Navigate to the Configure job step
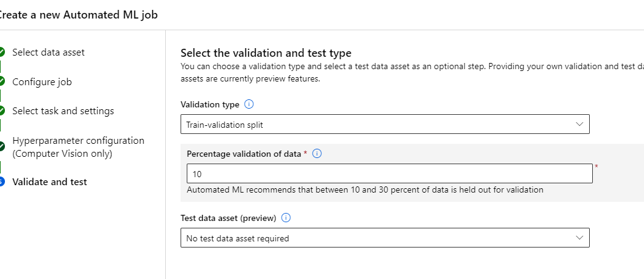 tap(46, 81)
